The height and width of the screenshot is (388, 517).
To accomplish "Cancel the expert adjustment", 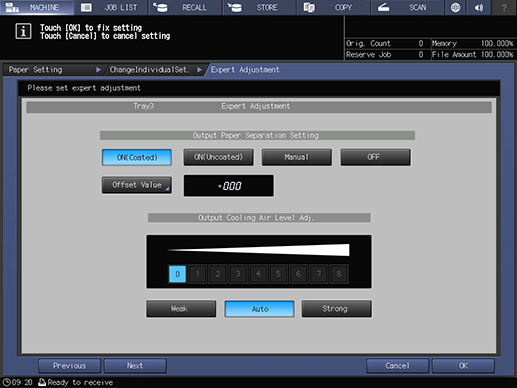I will (397, 366).
